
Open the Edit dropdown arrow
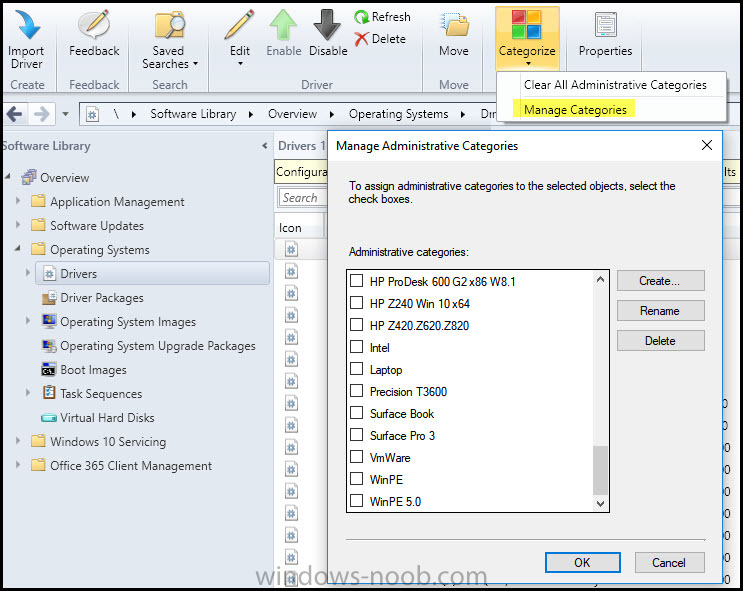[240, 64]
